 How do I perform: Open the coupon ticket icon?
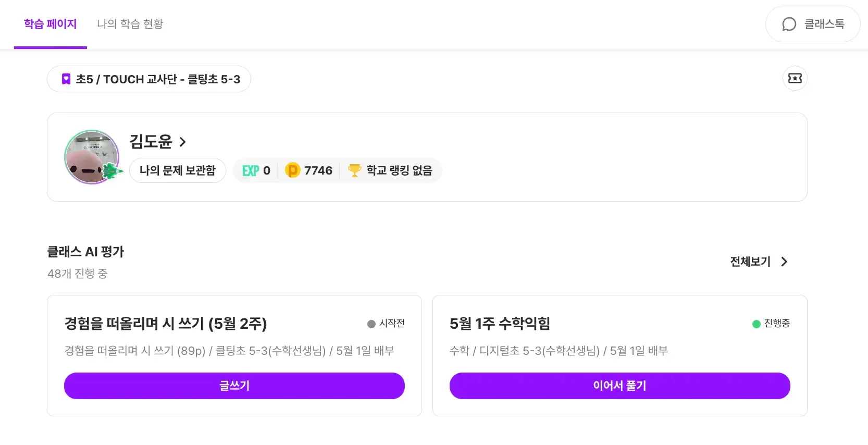795,78
